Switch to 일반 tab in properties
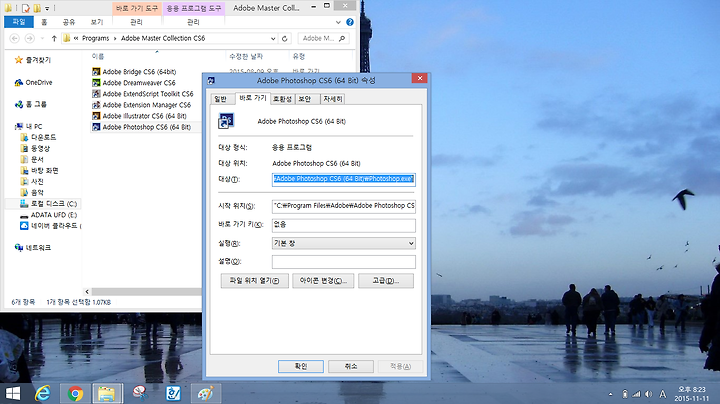 click(220, 99)
